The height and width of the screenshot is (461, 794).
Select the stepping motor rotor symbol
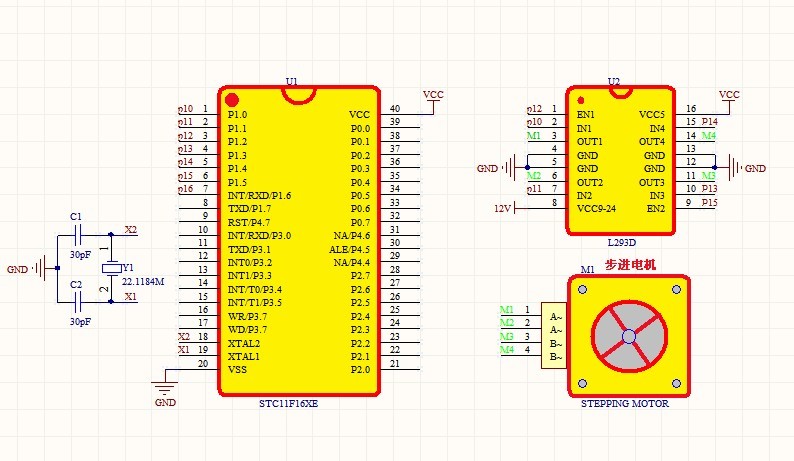628,337
